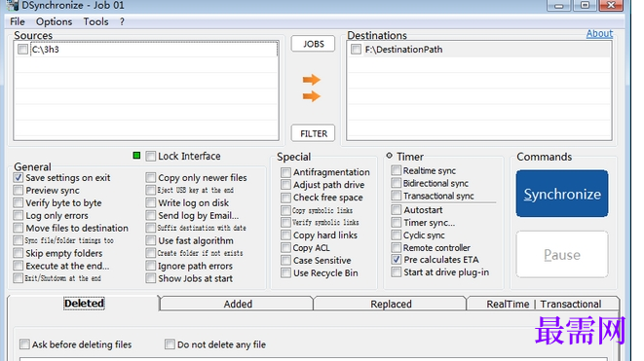Image resolution: width=644 pixels, height=361 pixels.
Task: Tick the C:\3h3 source checkbox
Action: [x=23, y=50]
